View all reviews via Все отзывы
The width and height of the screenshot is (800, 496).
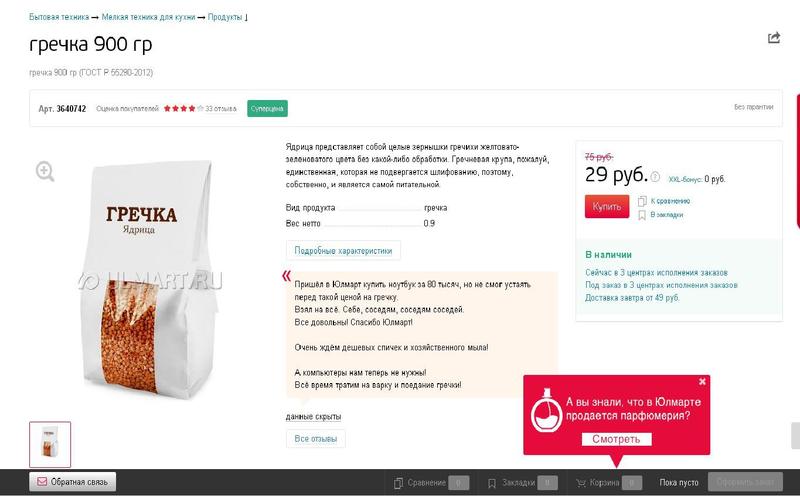click(315, 439)
